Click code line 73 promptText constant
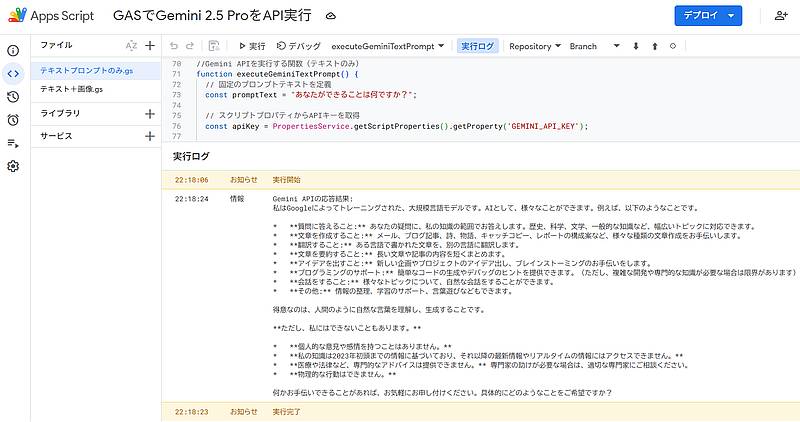 point(311,95)
